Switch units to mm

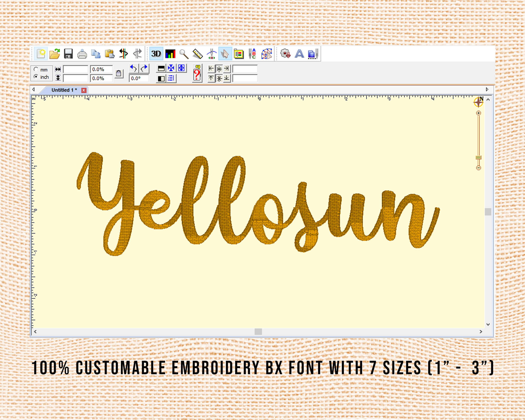pos(36,70)
